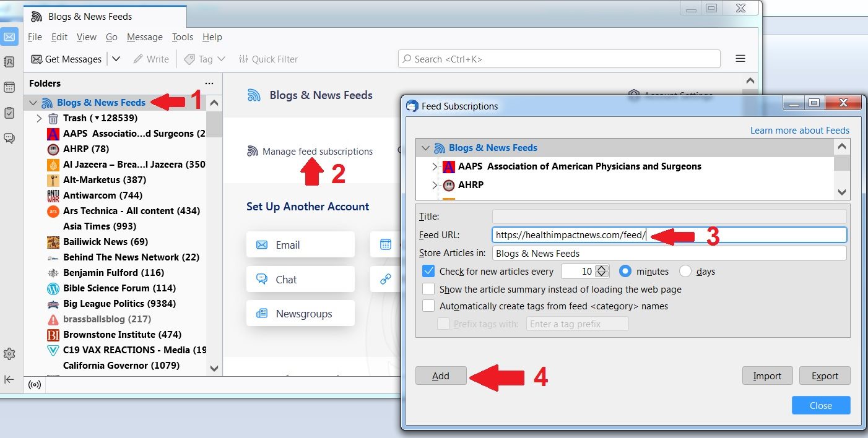The height and width of the screenshot is (438, 868).
Task: Open the Mail space icon
Action: click(x=9, y=37)
